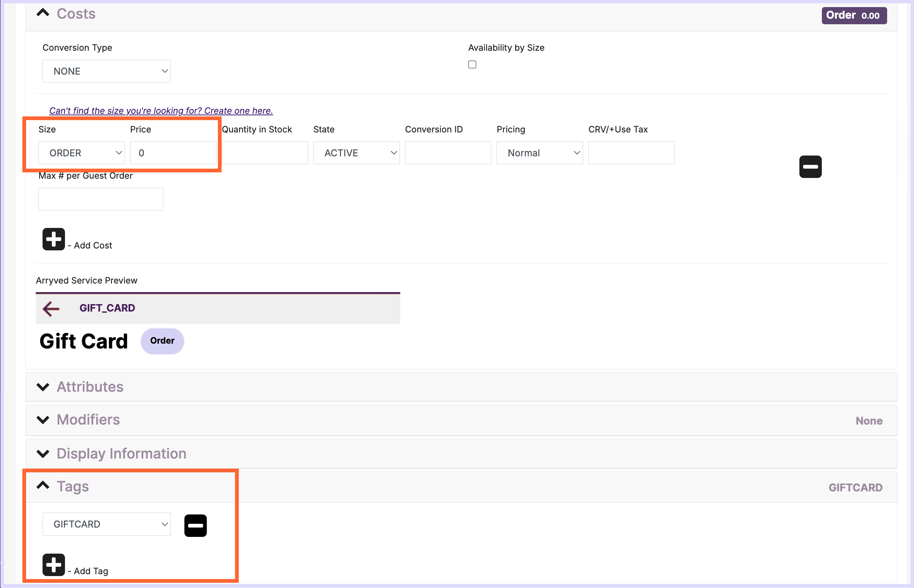Remove the GIFTCARD tag with minus icon
Screen dimensions: 914x588
pos(195,525)
